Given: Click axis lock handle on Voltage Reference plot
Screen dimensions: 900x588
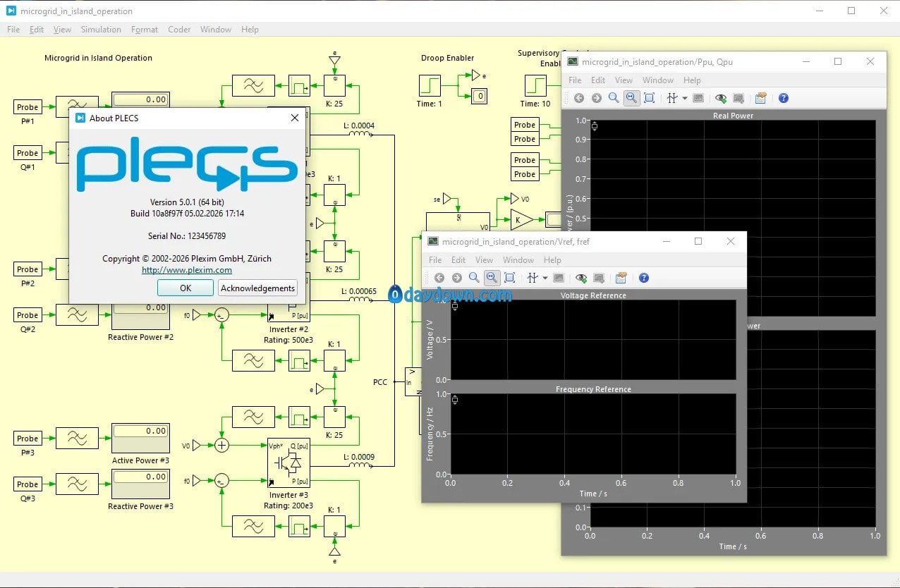Looking at the screenshot, I should pyautogui.click(x=455, y=307).
